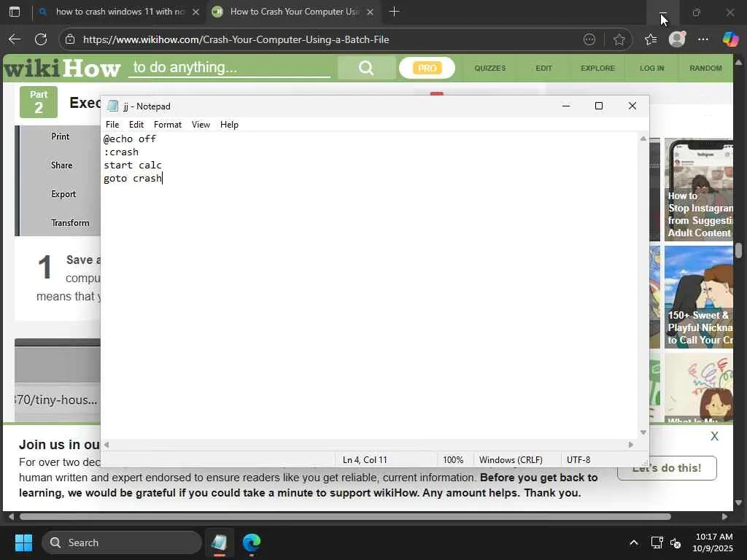Click the wikiHow search field
Screen dimensions: 747x560
coord(230,67)
